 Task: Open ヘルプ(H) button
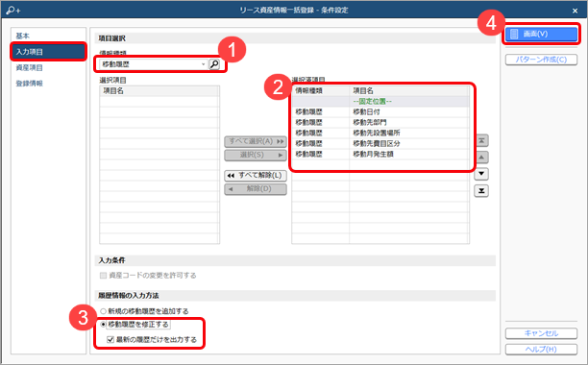(x=541, y=350)
